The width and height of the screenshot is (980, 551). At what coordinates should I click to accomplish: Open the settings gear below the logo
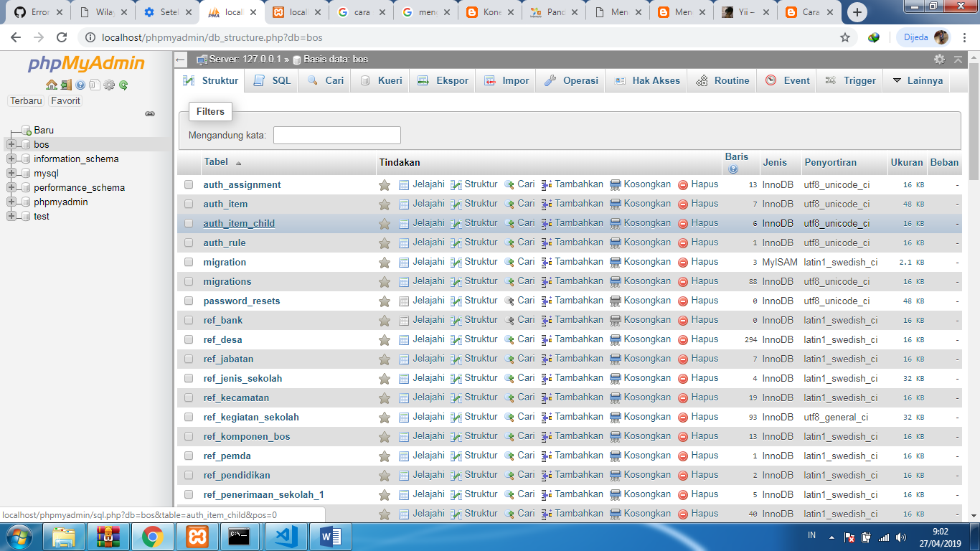[x=108, y=85]
